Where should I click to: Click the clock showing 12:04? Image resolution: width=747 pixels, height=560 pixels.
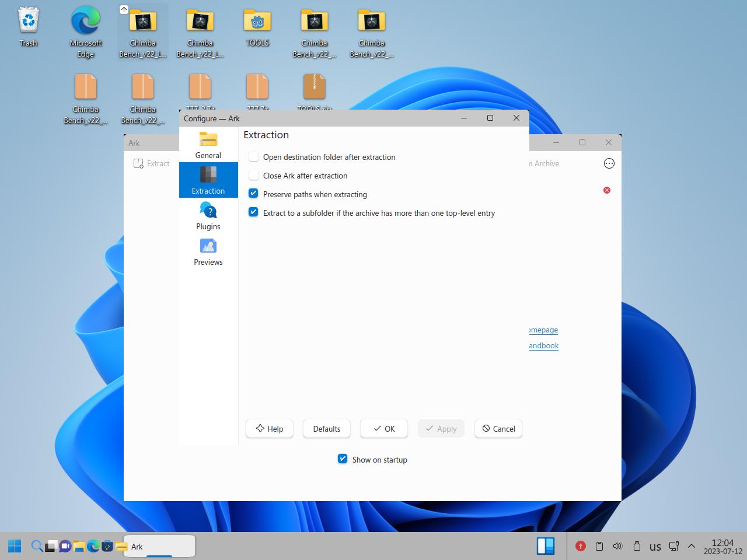tap(723, 547)
